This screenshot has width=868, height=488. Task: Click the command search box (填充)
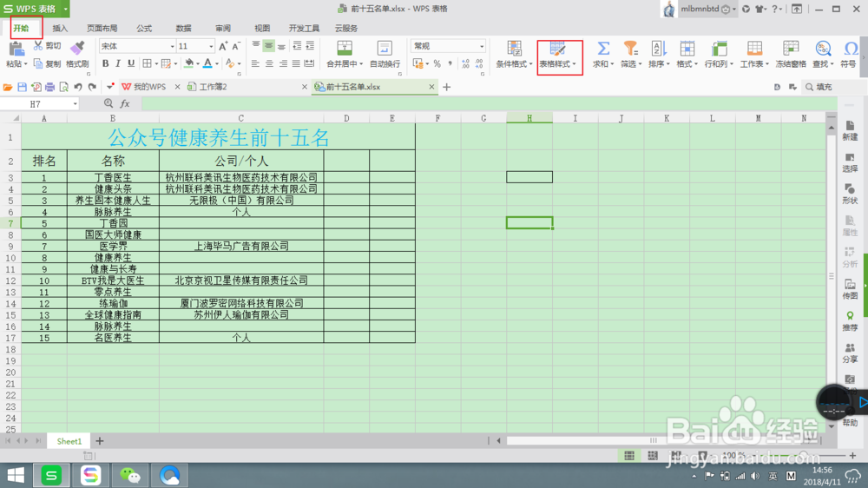click(834, 87)
